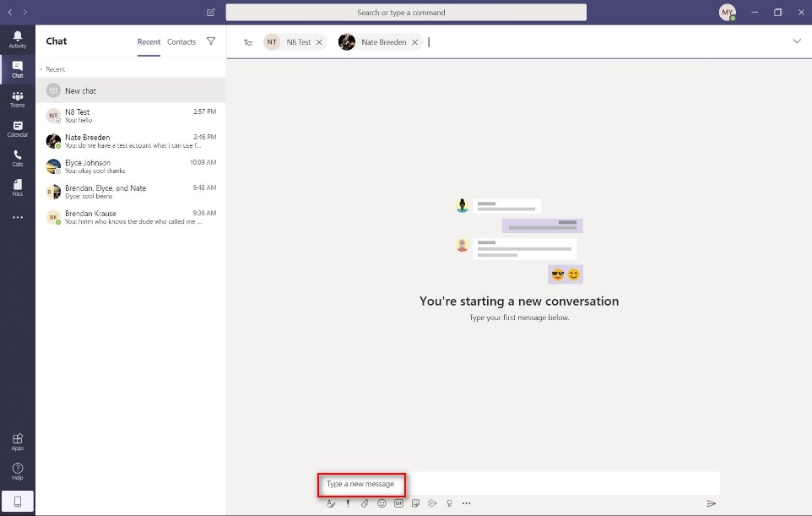Click the N8 Test recipient chip
The width and height of the screenshot is (812, 516).
coord(295,42)
